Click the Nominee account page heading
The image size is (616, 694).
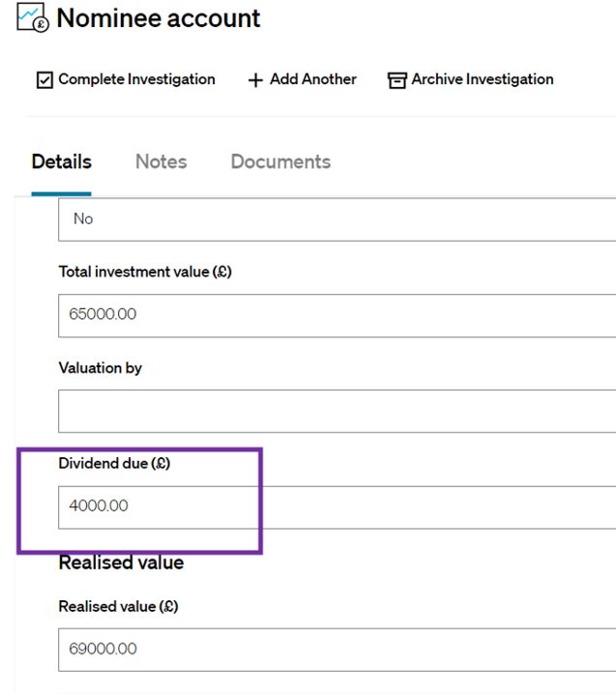(159, 18)
